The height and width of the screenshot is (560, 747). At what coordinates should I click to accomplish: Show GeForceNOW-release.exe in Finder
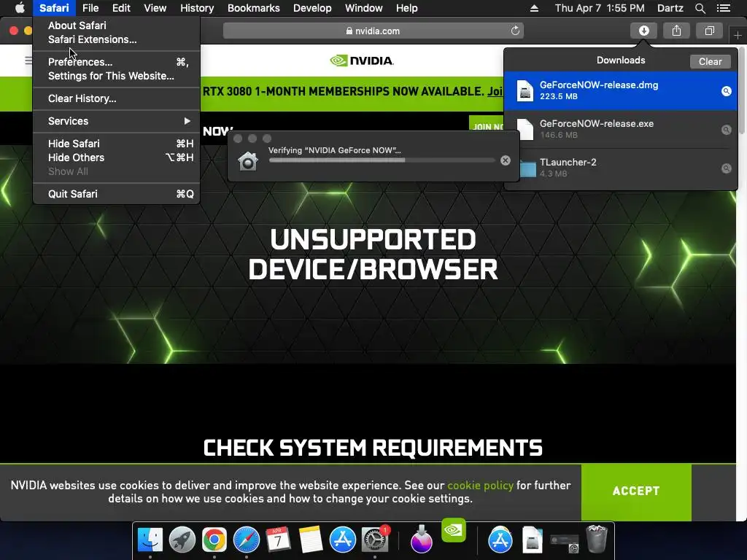coord(726,130)
